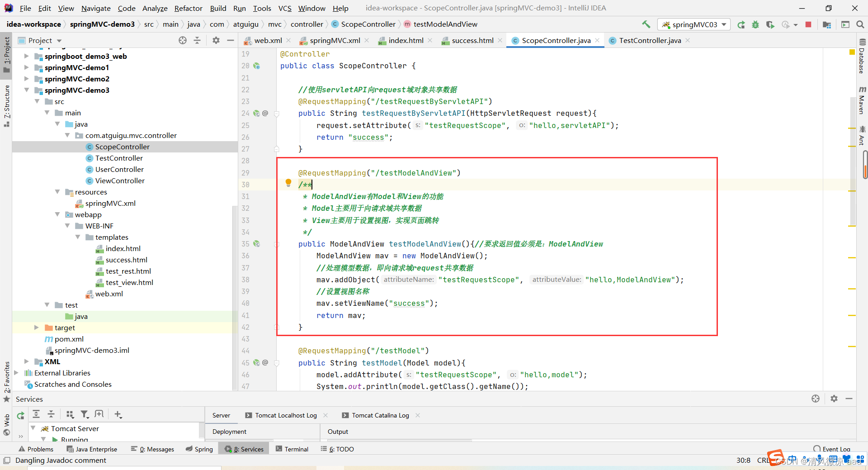Image resolution: width=868 pixels, height=470 pixels.
Task: Click Collapse All icon in Services toolbar
Action: (51, 414)
